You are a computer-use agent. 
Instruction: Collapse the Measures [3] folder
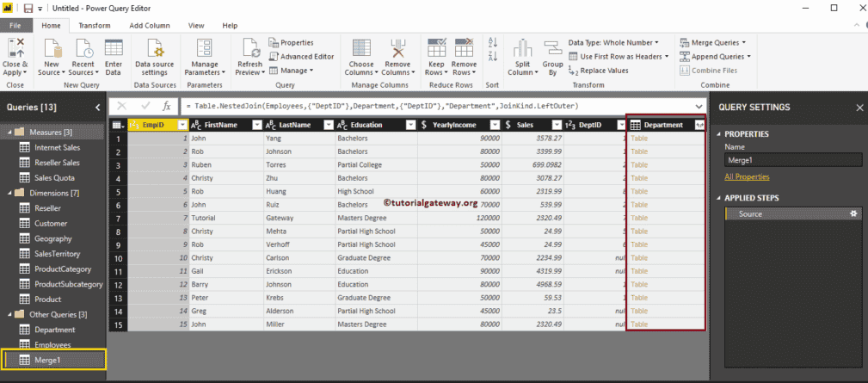click(x=10, y=133)
